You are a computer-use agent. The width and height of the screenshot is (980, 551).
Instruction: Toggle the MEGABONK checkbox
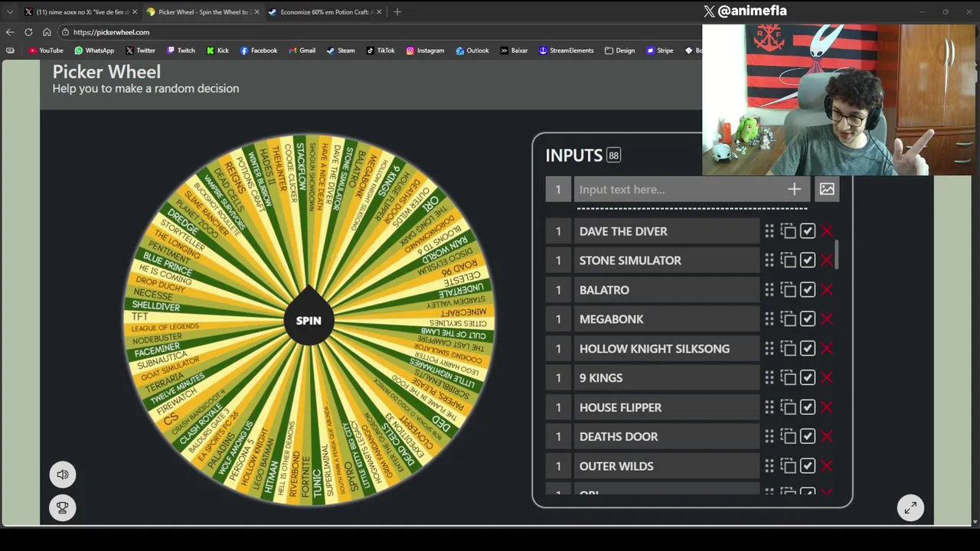pos(808,319)
